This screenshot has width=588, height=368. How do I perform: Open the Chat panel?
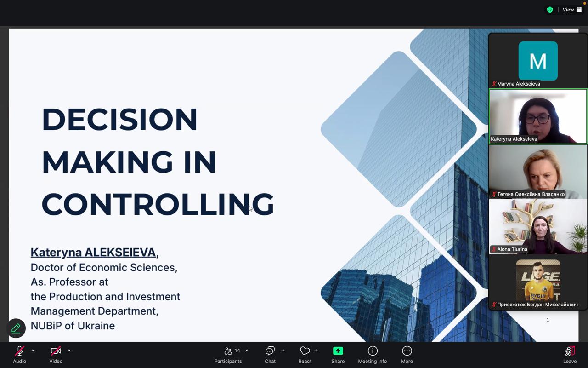(x=270, y=354)
